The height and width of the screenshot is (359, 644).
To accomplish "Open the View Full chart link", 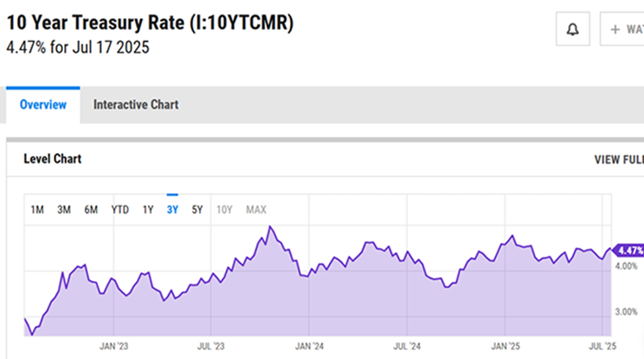I will pyautogui.click(x=618, y=159).
